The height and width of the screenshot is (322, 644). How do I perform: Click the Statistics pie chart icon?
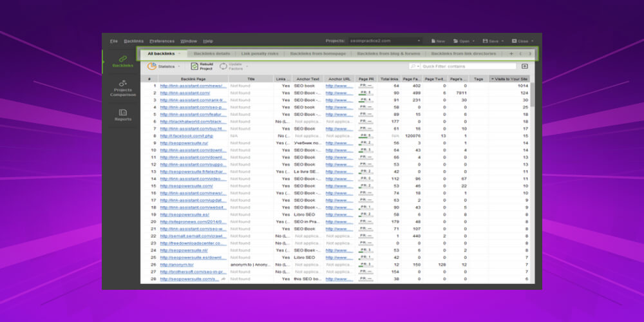click(x=152, y=66)
